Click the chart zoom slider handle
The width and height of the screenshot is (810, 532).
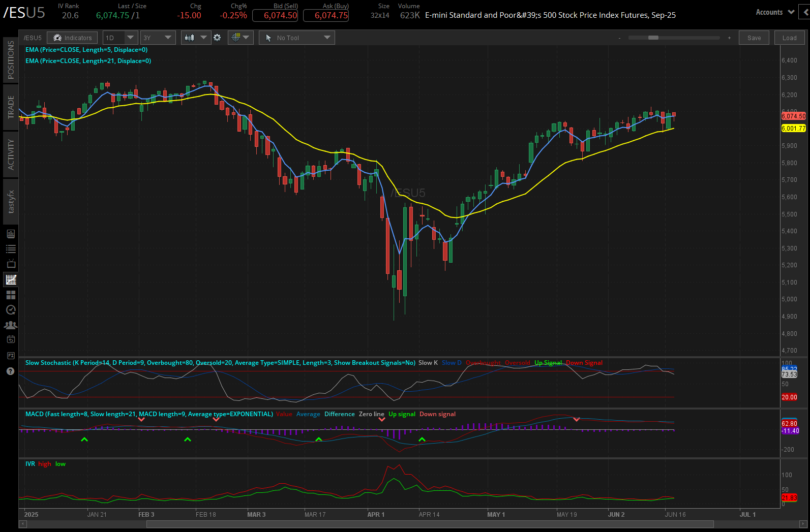tap(653, 38)
